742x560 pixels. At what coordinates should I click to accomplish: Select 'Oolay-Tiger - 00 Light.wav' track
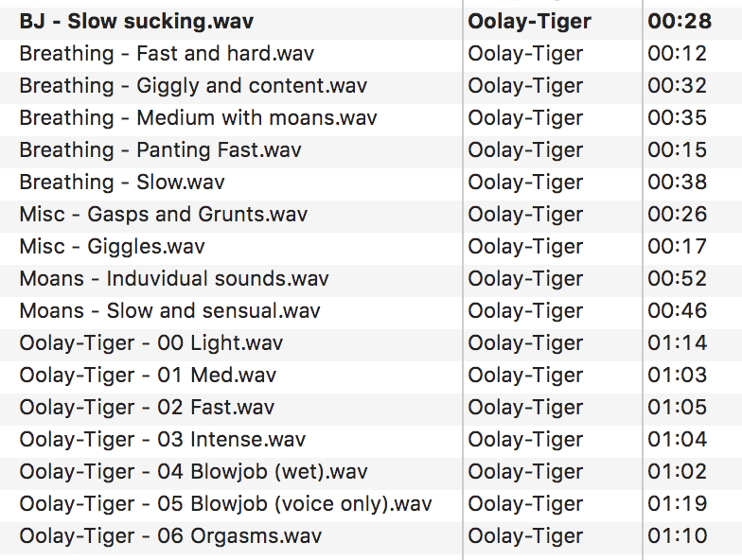(x=150, y=342)
